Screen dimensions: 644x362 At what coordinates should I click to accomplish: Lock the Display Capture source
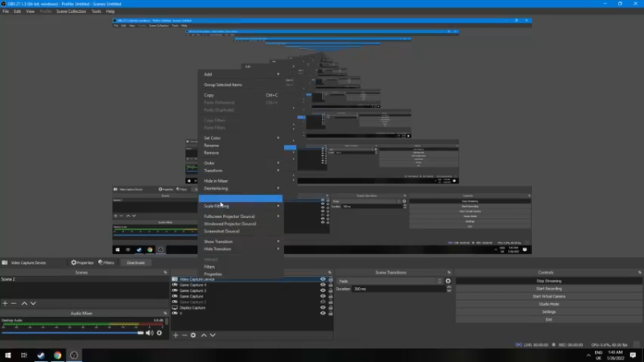coord(330,308)
